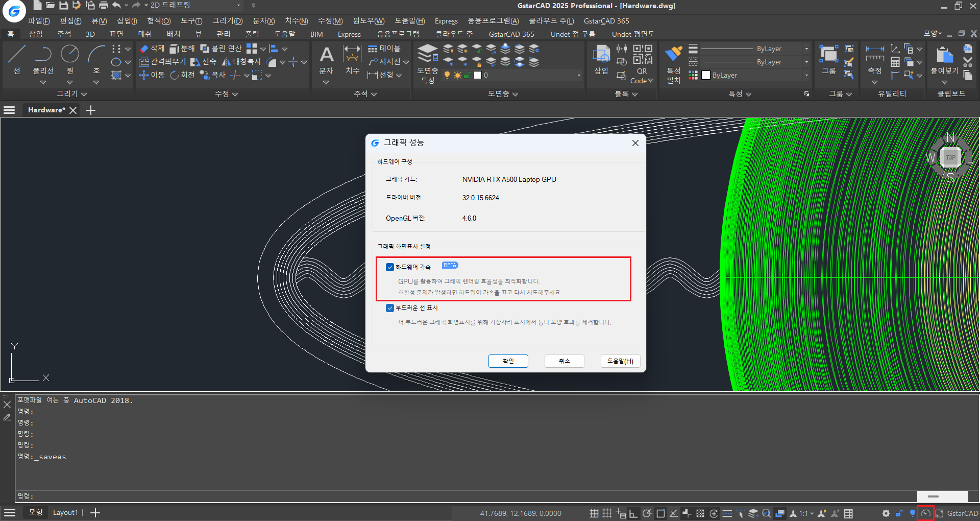Click the Explode (분해) tool
This screenshot has height=521, width=980.
(x=182, y=49)
